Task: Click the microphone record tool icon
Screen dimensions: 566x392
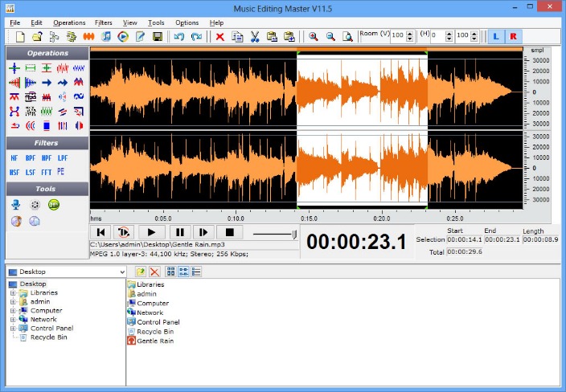Action: tap(15, 205)
